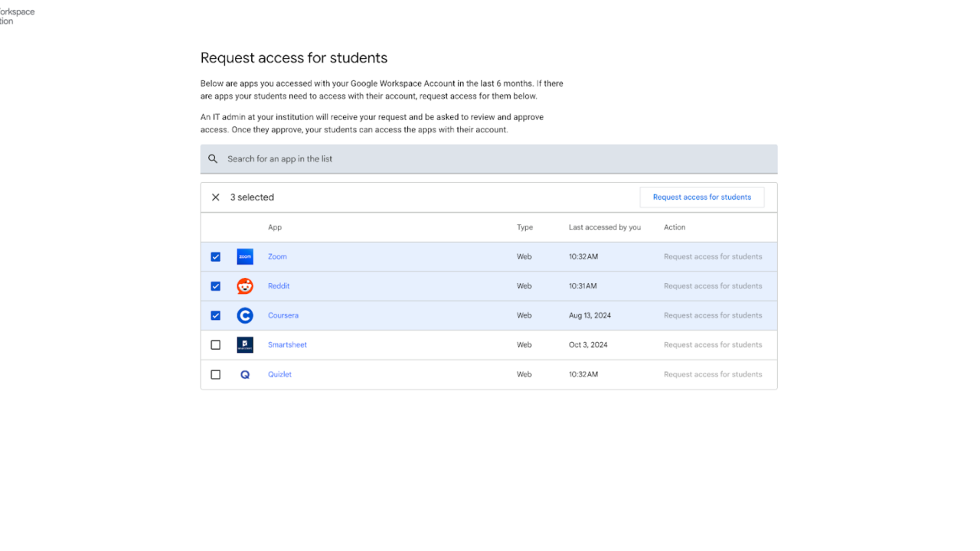Click Web type in Zoom row
This screenshot has width=980, height=551.
[x=524, y=257]
